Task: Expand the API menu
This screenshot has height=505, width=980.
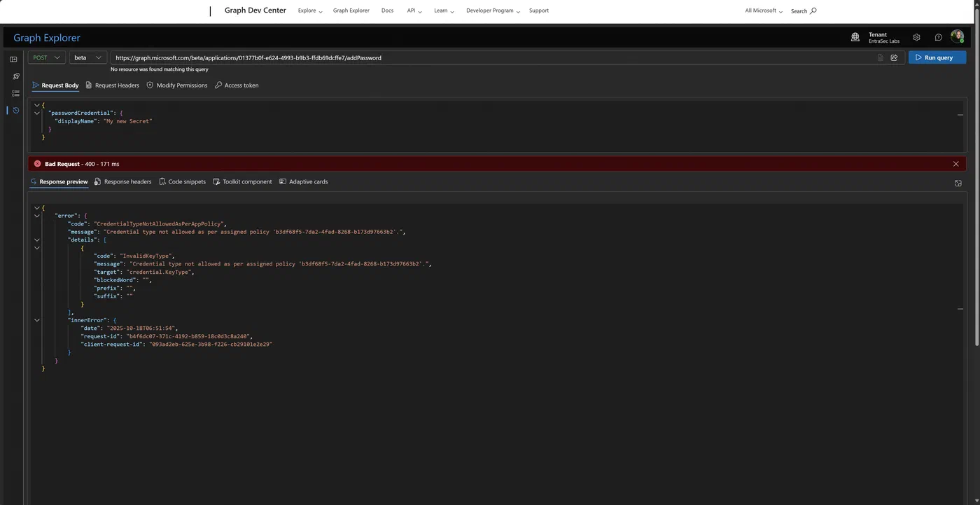Action: point(414,11)
